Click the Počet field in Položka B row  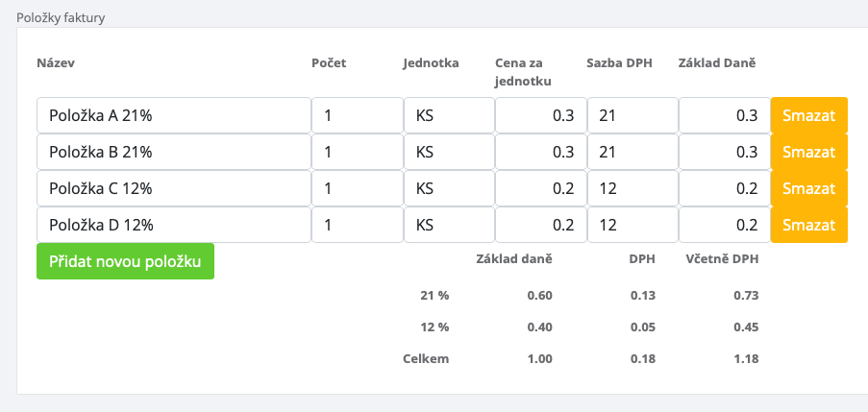pos(357,152)
